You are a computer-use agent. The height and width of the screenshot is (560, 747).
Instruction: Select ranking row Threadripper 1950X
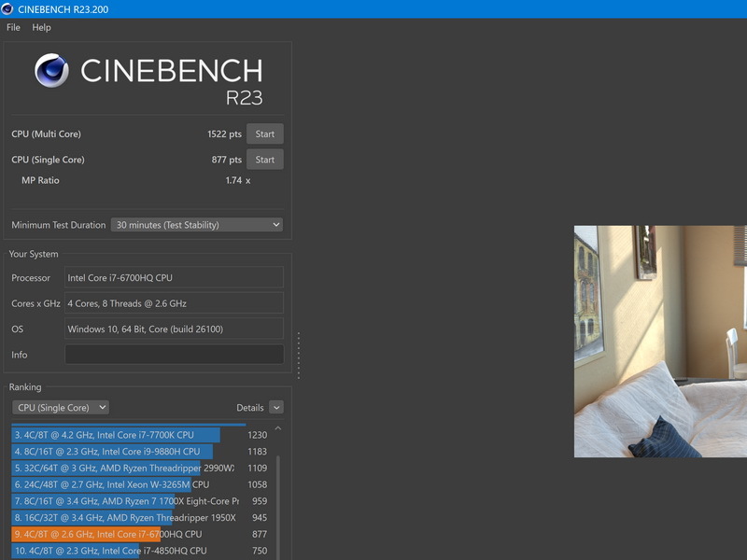[x=140, y=518]
